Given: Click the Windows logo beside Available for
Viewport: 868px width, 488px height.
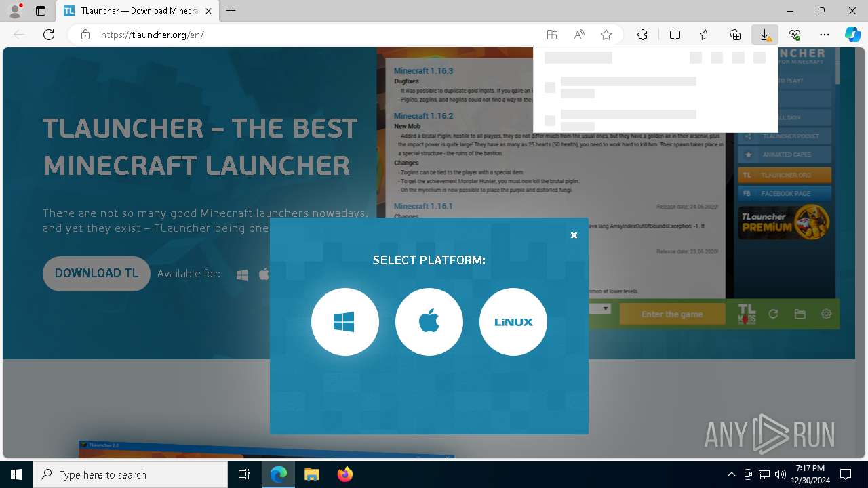Looking at the screenshot, I should 242,274.
